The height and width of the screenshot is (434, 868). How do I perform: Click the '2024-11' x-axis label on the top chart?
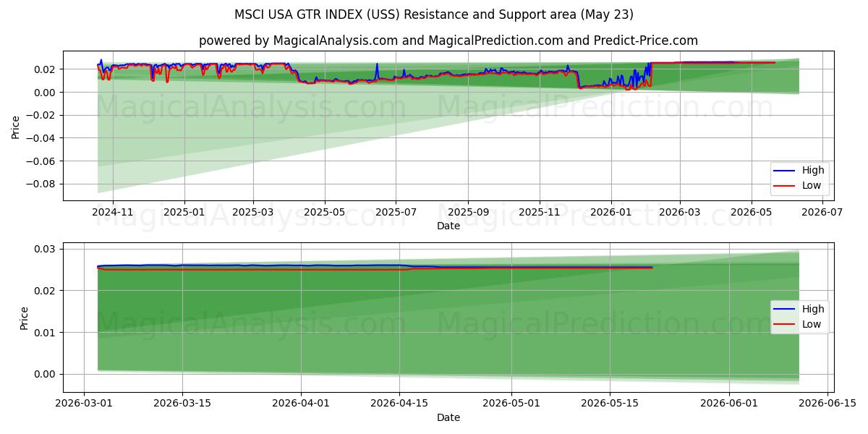pos(113,213)
